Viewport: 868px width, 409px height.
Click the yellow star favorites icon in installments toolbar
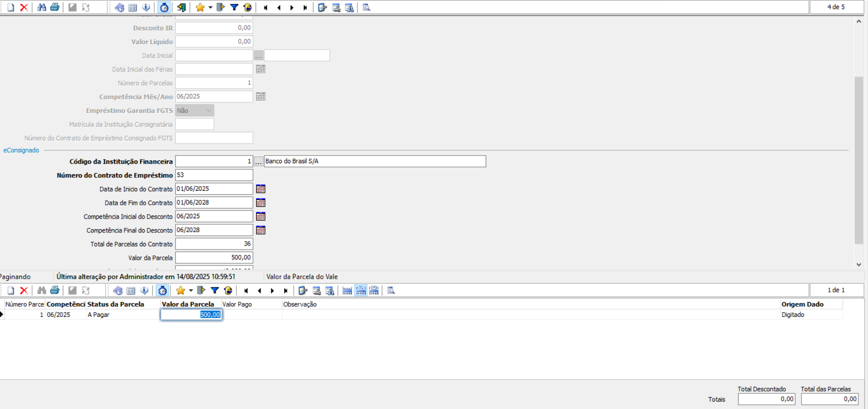[x=180, y=290]
